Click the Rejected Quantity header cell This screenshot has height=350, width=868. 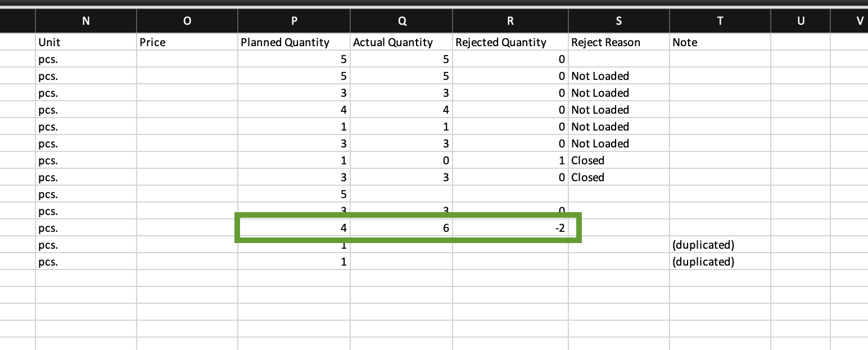tap(510, 42)
